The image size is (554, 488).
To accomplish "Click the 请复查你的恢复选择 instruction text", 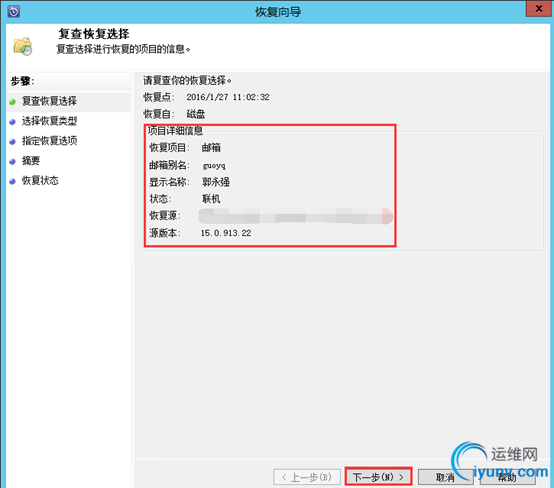I will point(187,81).
